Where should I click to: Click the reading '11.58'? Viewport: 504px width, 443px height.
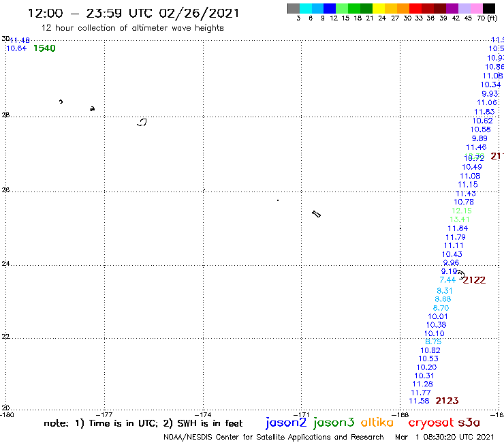pyautogui.click(x=419, y=401)
